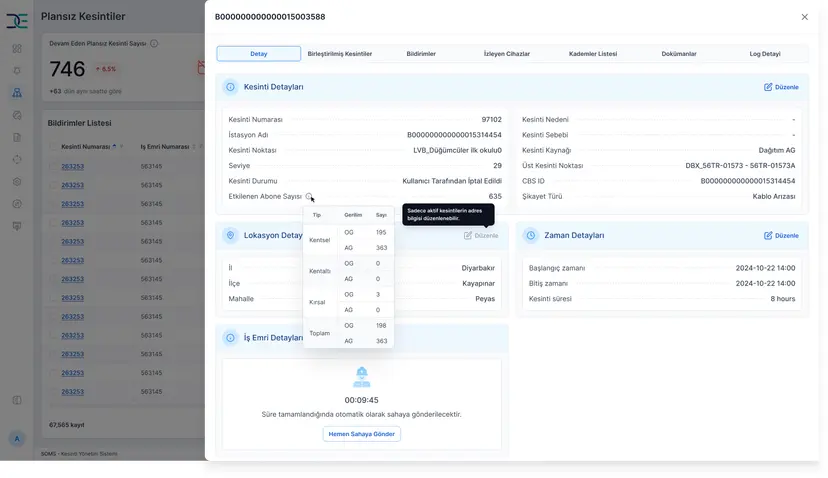828x478 pixels.
Task: Toggle the select-all checkbox in Bildirimler Listesi header
Action: click(x=52, y=147)
